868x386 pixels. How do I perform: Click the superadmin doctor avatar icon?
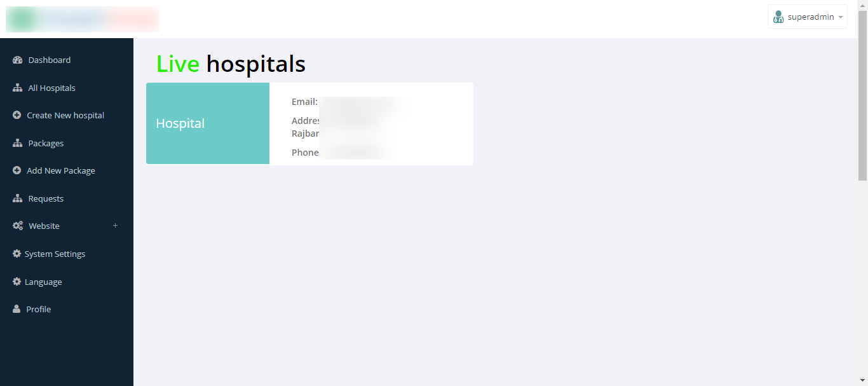pyautogui.click(x=778, y=17)
